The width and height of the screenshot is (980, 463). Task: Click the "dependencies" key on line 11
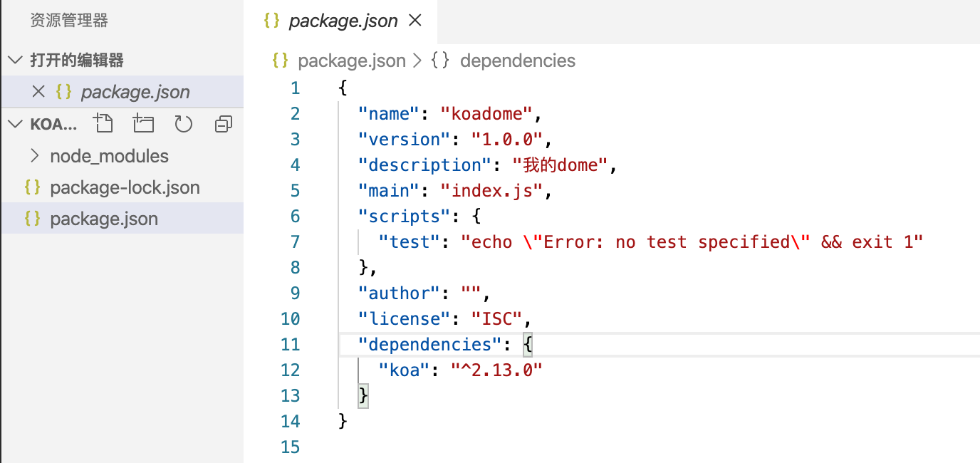click(x=430, y=345)
